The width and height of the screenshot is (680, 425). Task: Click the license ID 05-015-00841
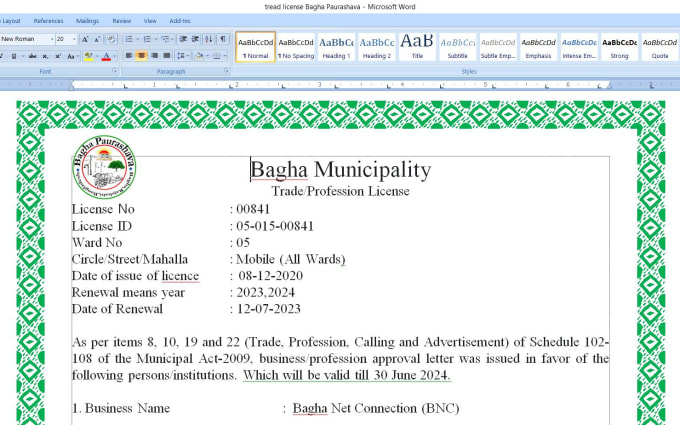pyautogui.click(x=275, y=226)
